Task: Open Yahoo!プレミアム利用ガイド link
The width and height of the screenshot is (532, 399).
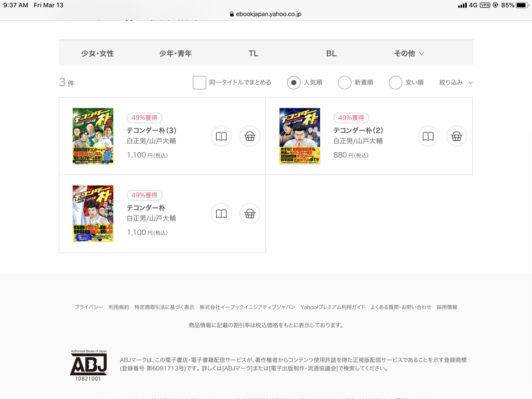Action: 333,307
